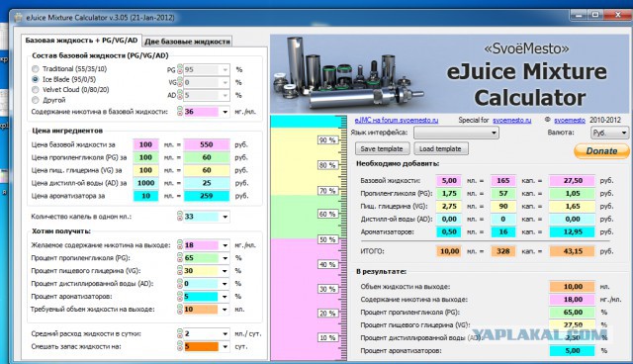The image size is (633, 364).
Task: Expand drops per ml dropdown (33)
Action: 225,217
